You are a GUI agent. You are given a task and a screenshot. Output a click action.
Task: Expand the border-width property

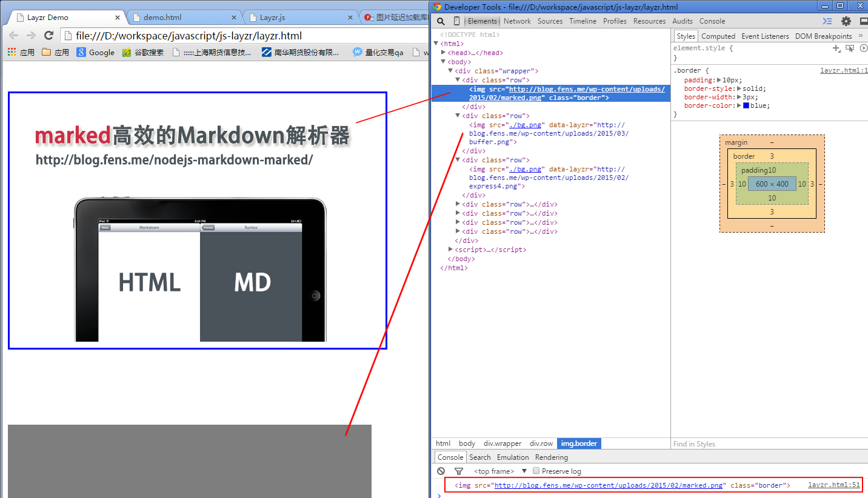tap(739, 97)
